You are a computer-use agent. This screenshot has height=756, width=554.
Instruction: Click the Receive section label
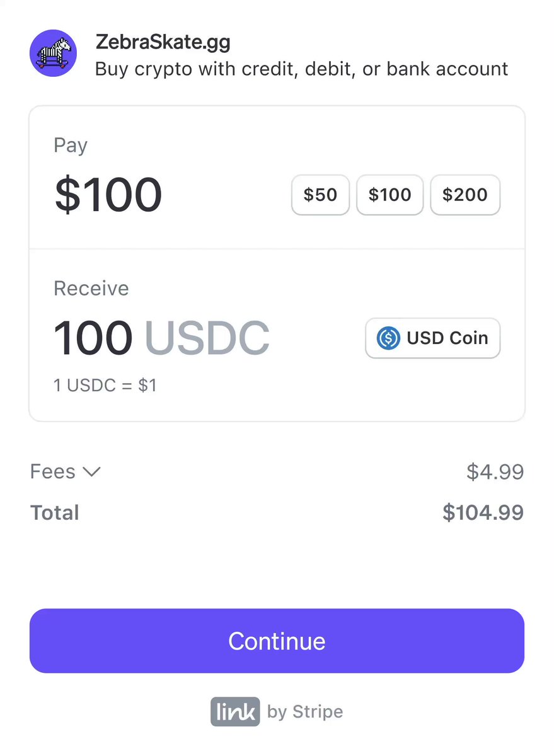[x=91, y=289]
